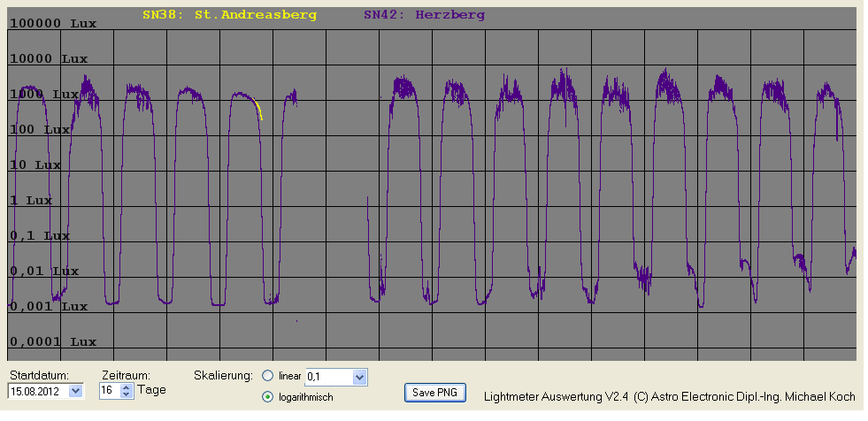
Task: Click the Tage label next to Zeitraum
Action: [x=151, y=389]
